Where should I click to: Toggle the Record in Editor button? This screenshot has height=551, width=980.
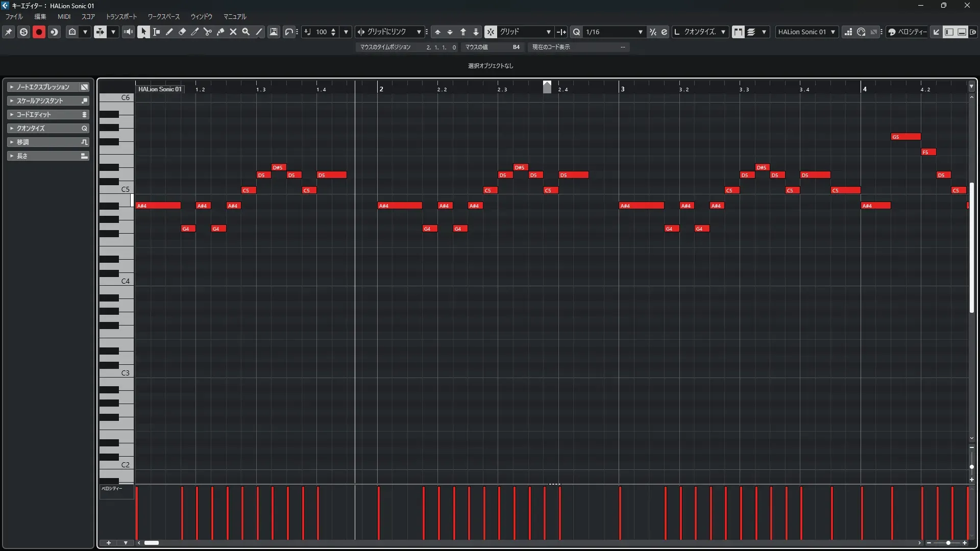(x=39, y=32)
